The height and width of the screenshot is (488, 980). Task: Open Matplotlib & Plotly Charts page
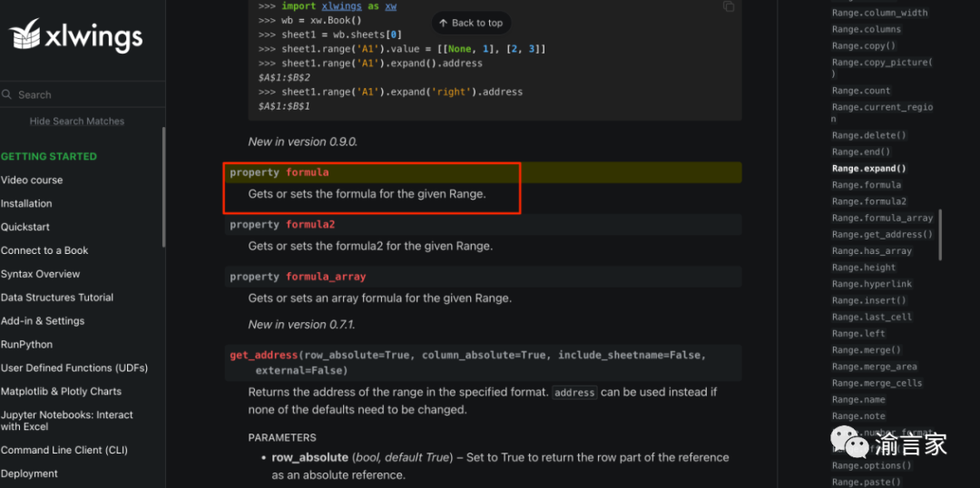pyautogui.click(x=62, y=391)
